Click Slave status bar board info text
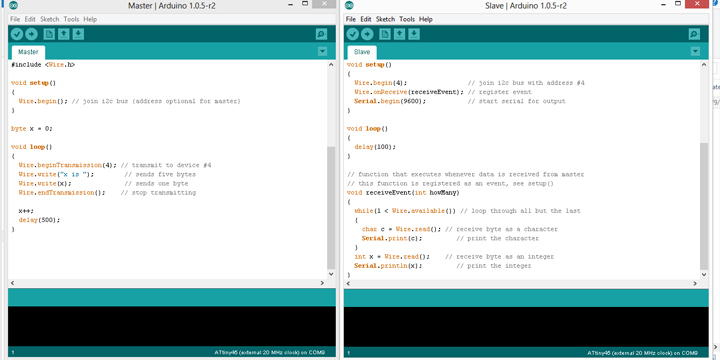 [642, 353]
